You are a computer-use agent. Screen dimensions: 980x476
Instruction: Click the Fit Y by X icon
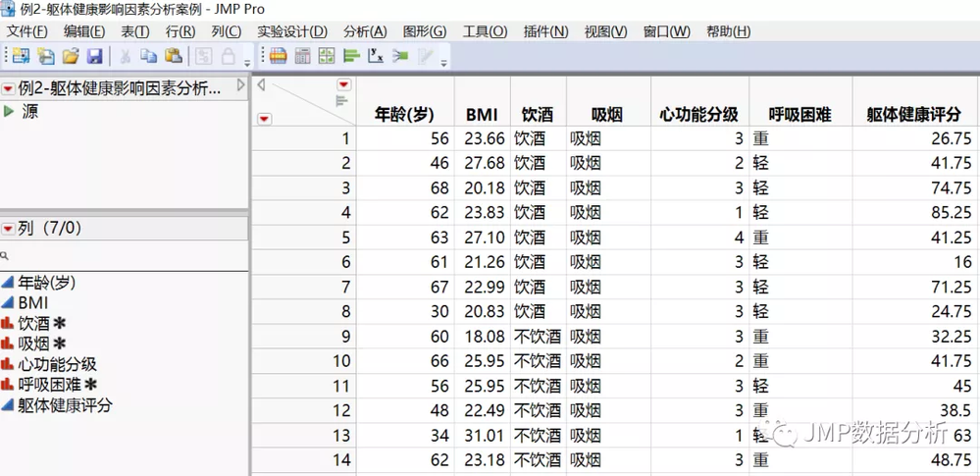(376, 56)
